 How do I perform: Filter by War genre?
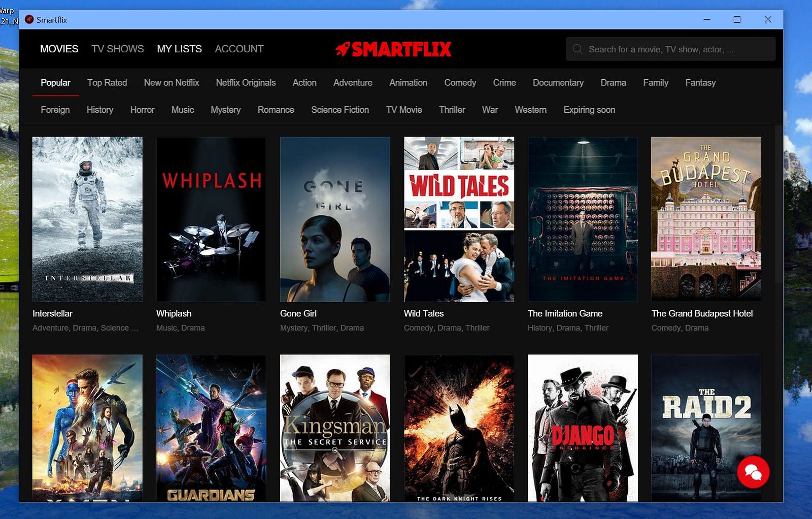tap(490, 110)
